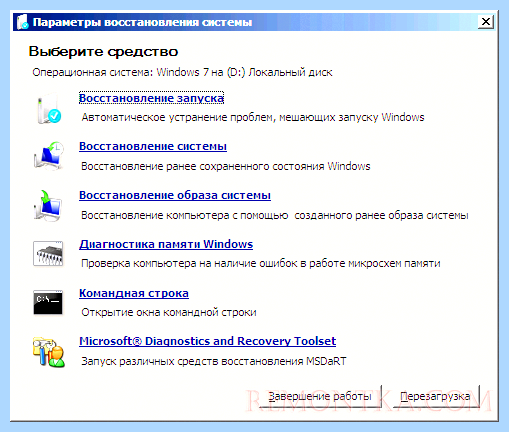Click description 'Автоматическое устранение проблем' text
The width and height of the screenshot is (509, 432).
pyautogui.click(x=253, y=117)
